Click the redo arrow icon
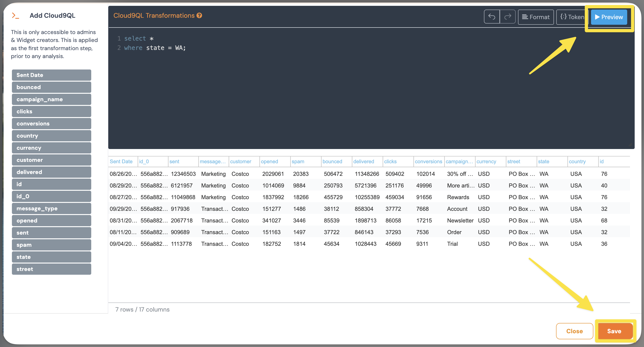The image size is (644, 347). pyautogui.click(x=507, y=17)
